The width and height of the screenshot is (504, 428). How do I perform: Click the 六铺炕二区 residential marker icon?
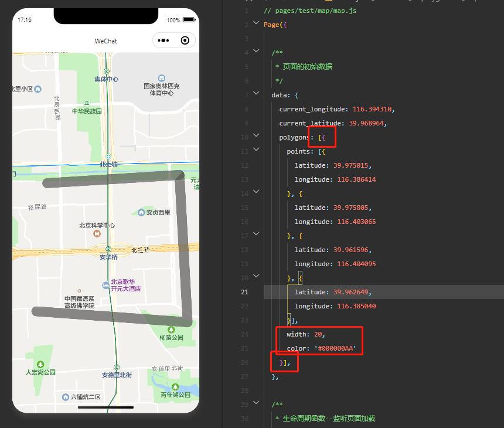[66, 397]
